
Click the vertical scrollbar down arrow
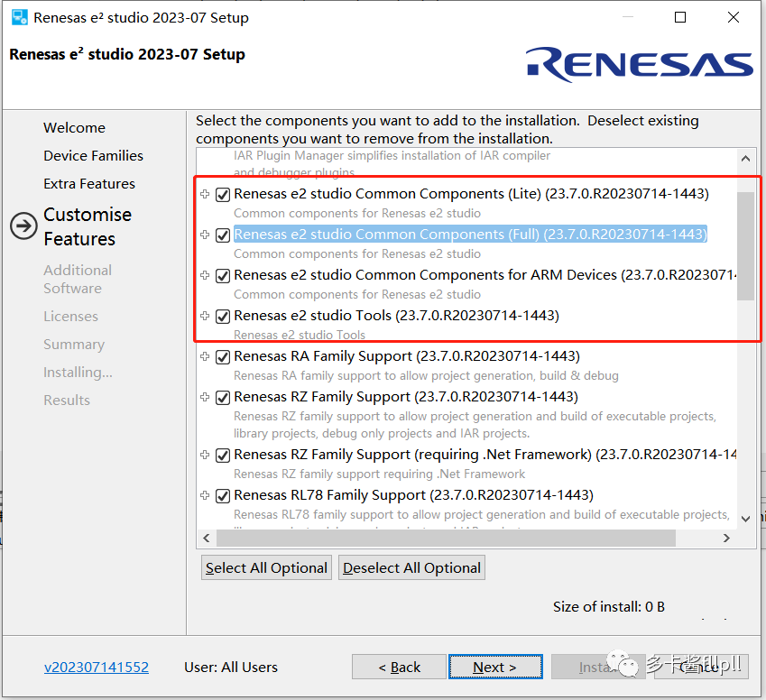click(x=745, y=519)
